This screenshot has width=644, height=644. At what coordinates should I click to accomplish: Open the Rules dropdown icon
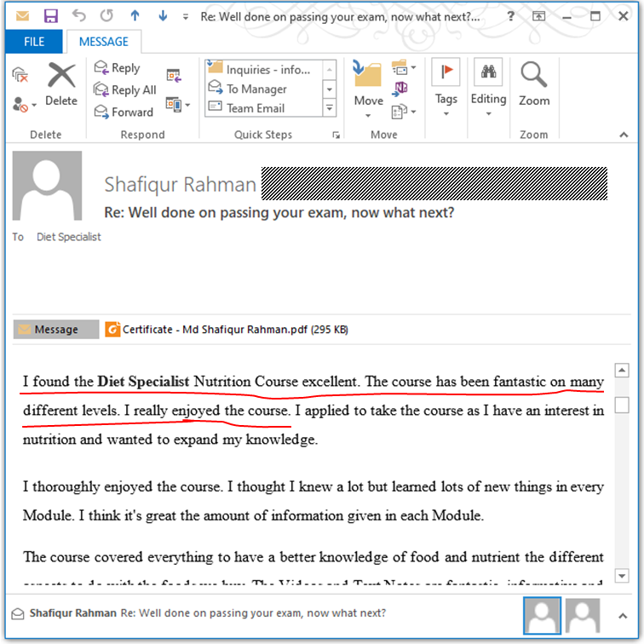coord(404,68)
